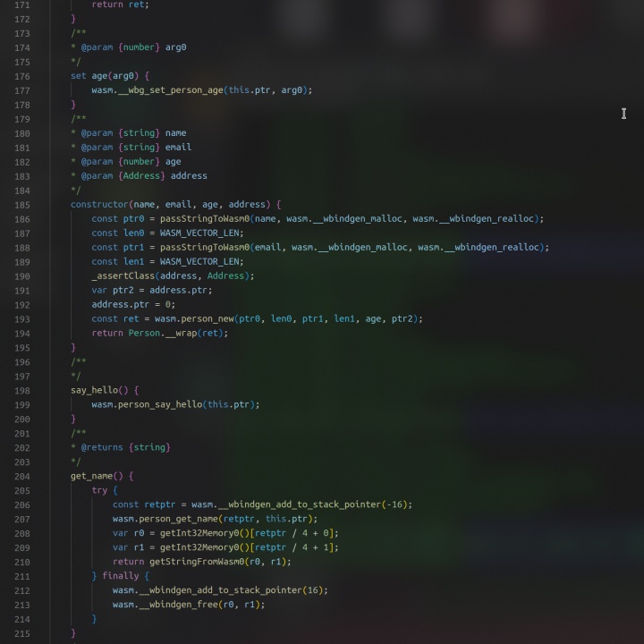Click the 'try' keyword on line 205
Image resolution: width=644 pixels, height=644 pixels.
pos(99,490)
